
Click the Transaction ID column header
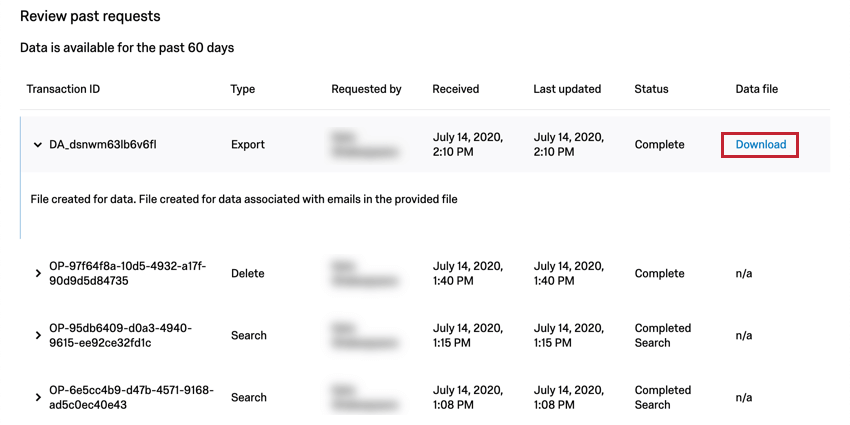coord(63,89)
